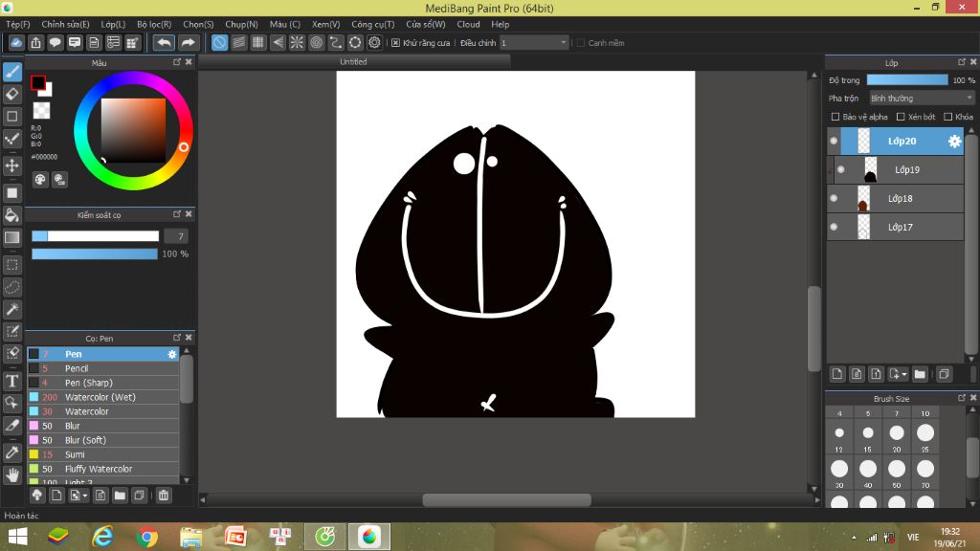Hide layer Lớp20
The height and width of the screenshot is (551, 980).
click(x=834, y=142)
